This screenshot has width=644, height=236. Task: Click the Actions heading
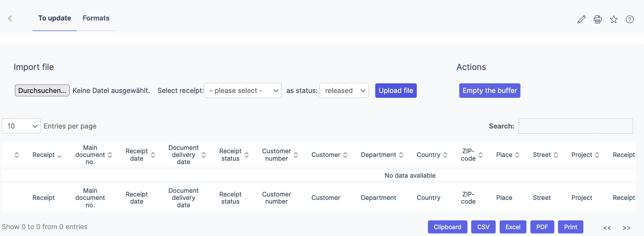(x=471, y=67)
